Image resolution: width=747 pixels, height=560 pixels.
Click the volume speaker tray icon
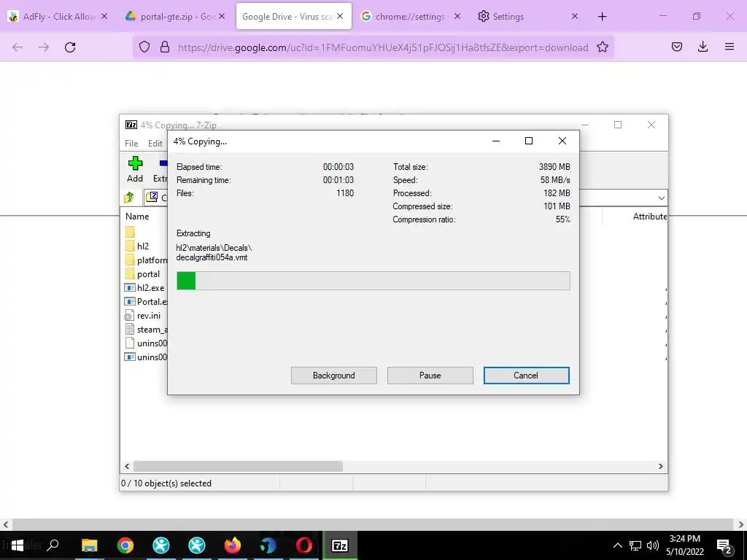click(x=653, y=545)
